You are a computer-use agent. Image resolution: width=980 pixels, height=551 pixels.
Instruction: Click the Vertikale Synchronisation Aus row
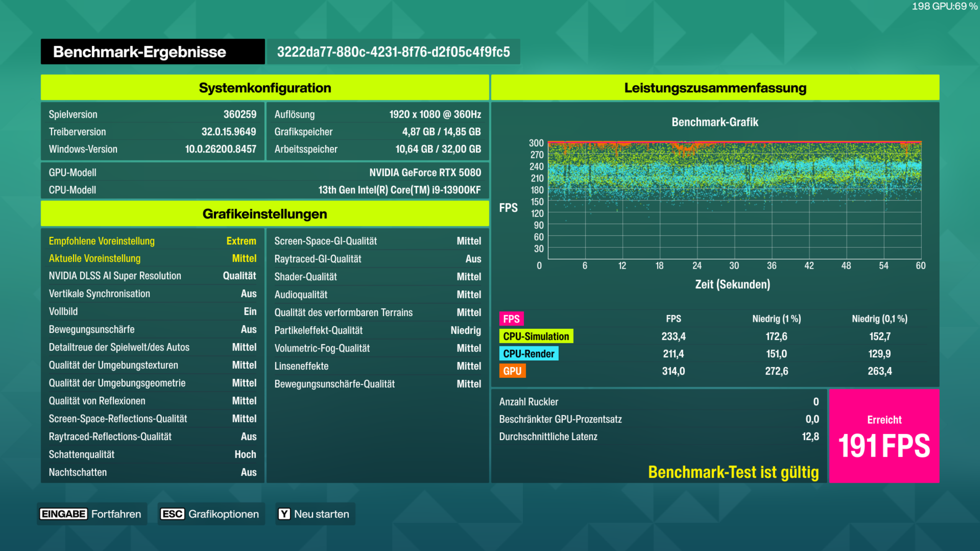152,294
